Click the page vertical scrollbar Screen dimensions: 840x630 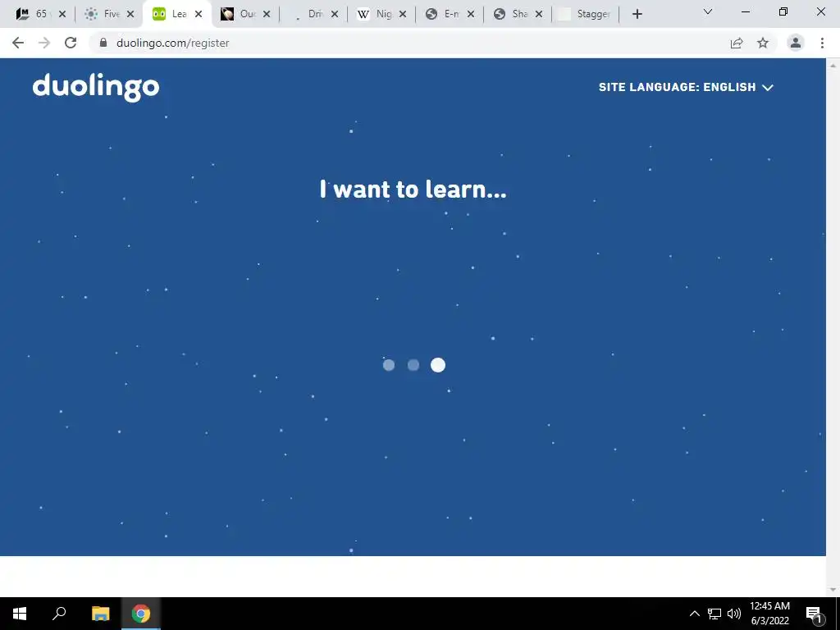coord(833,327)
